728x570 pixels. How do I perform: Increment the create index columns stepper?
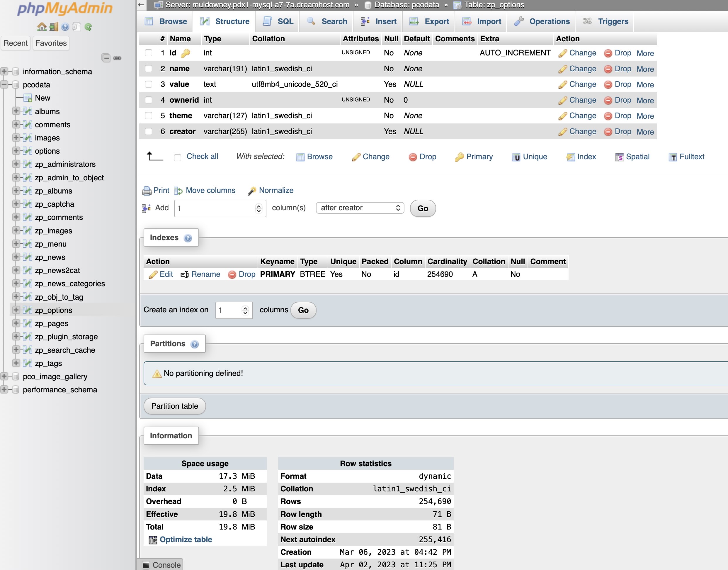click(x=245, y=308)
